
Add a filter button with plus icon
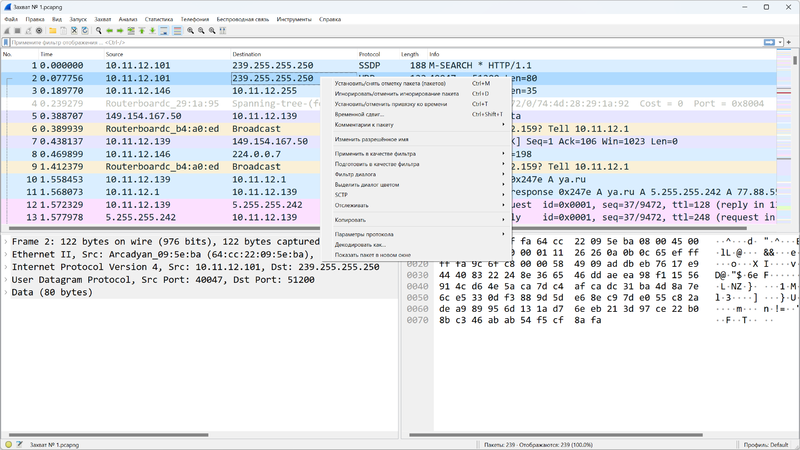[x=789, y=42]
